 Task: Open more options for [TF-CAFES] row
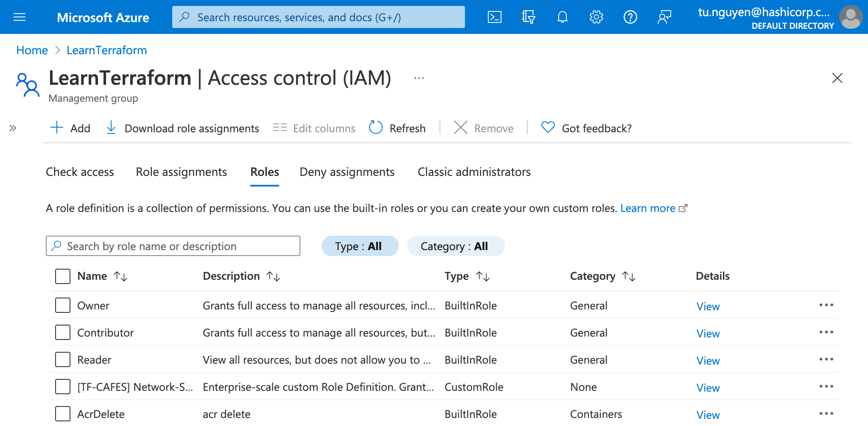(826, 386)
